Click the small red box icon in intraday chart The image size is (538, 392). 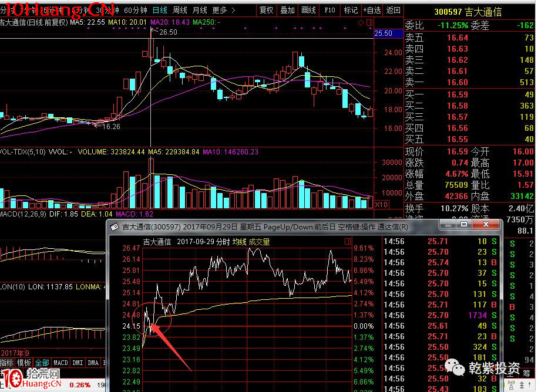pos(348,241)
